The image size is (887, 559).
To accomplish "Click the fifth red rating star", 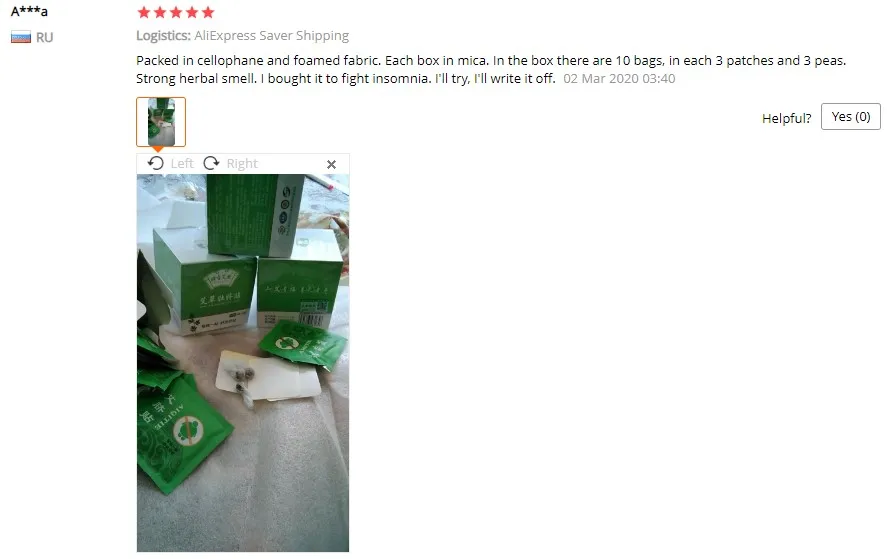I will tap(208, 12).
